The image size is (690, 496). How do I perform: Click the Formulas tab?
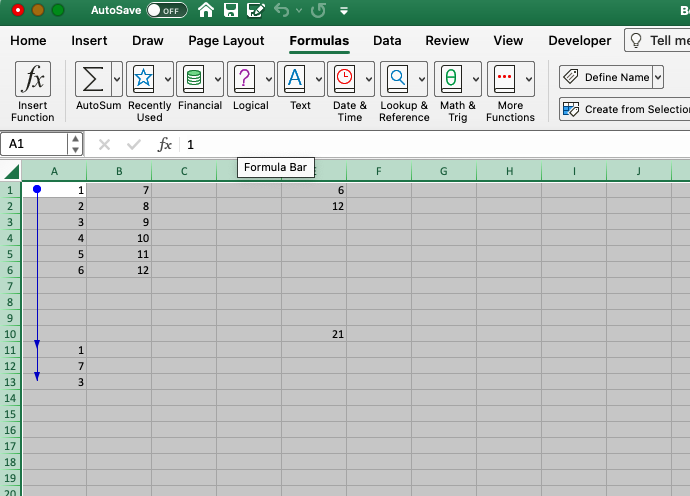(319, 40)
